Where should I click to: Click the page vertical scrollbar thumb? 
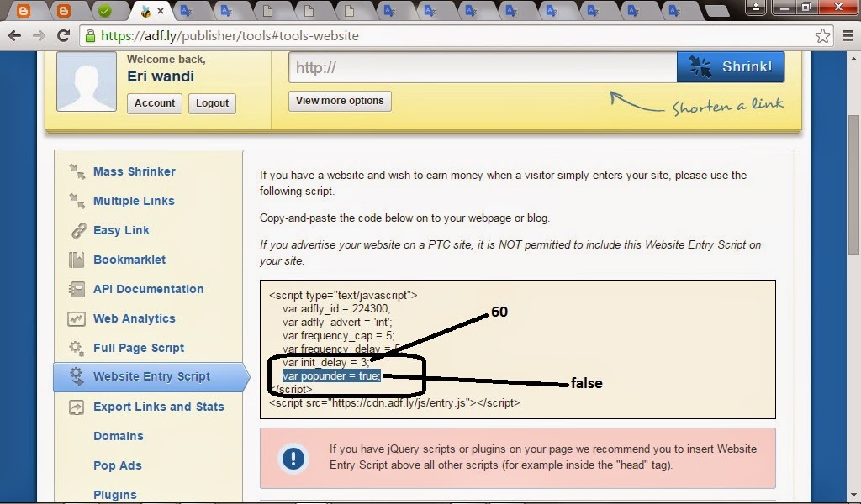[854, 184]
